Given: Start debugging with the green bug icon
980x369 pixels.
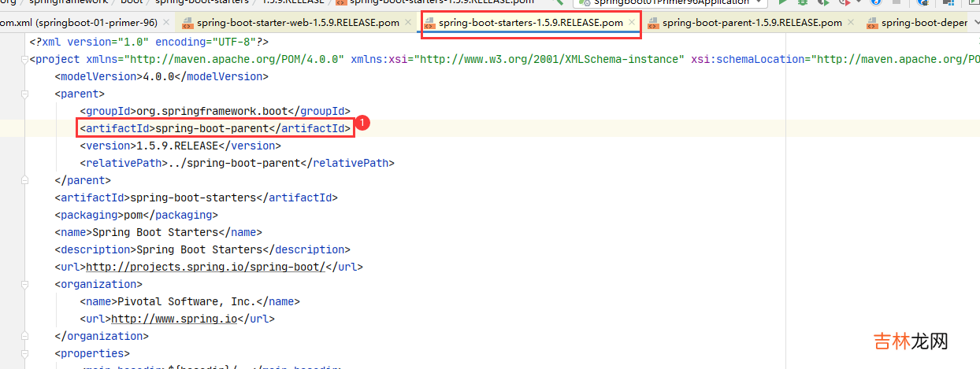Looking at the screenshot, I should (803, 2).
